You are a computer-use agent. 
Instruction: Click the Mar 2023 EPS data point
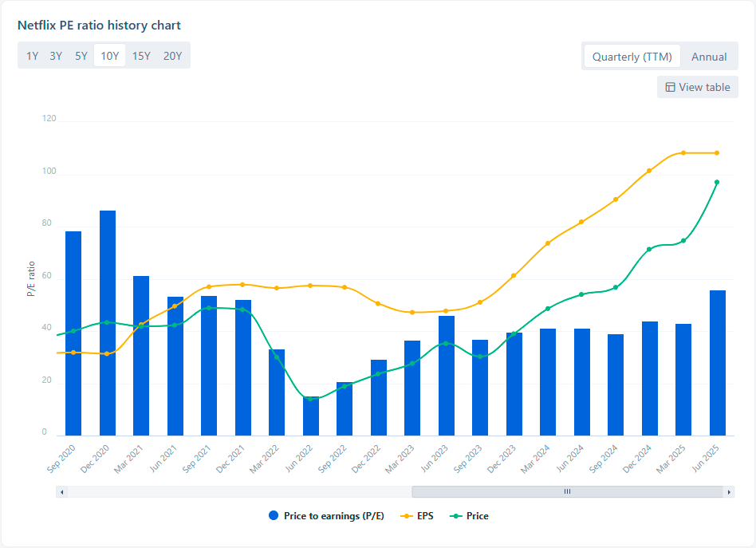point(412,313)
